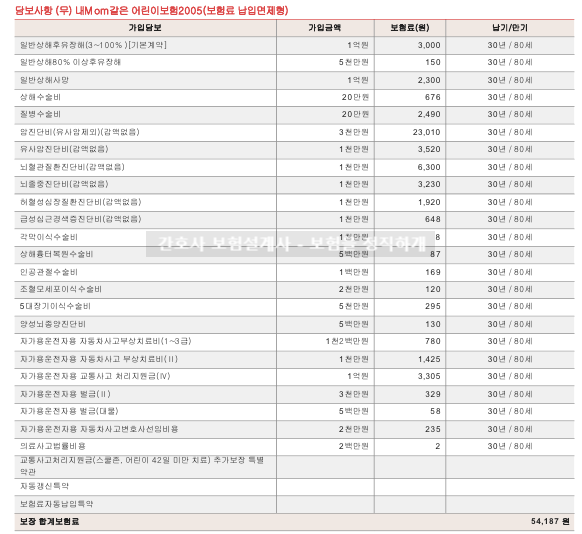The width and height of the screenshot is (582, 534).
Task: Select row '뇌졸중진단비(감액없음)'
Action: [294, 185]
